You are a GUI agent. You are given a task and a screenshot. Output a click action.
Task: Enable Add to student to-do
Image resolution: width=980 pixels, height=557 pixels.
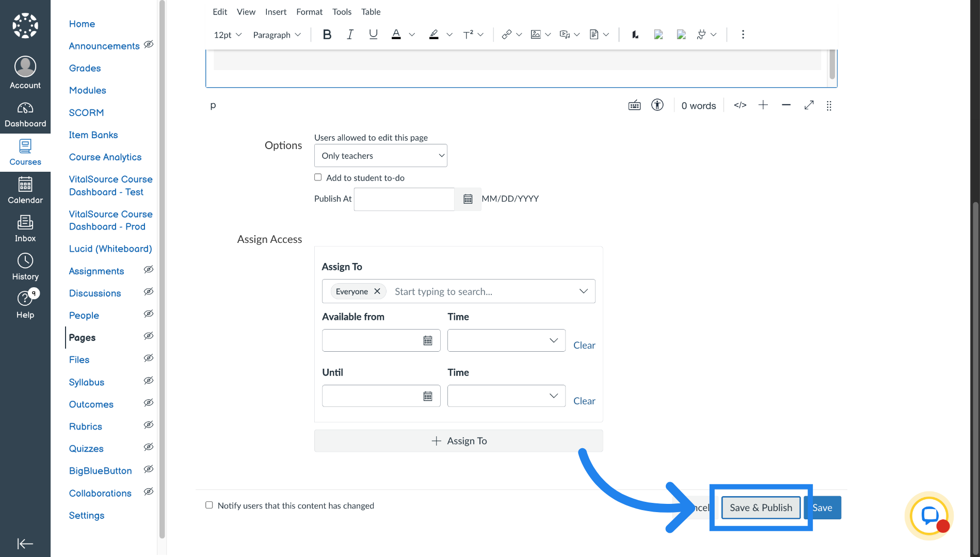(x=318, y=177)
